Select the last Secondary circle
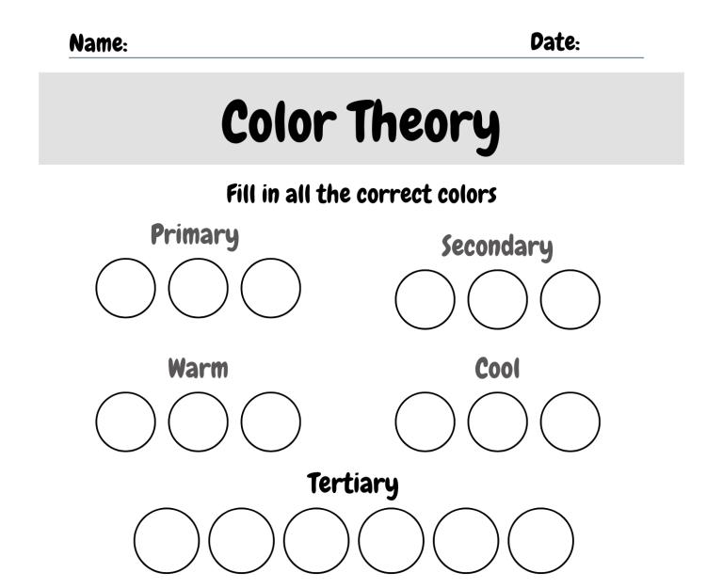Image resolution: width=723 pixels, height=588 pixels. [x=570, y=299]
